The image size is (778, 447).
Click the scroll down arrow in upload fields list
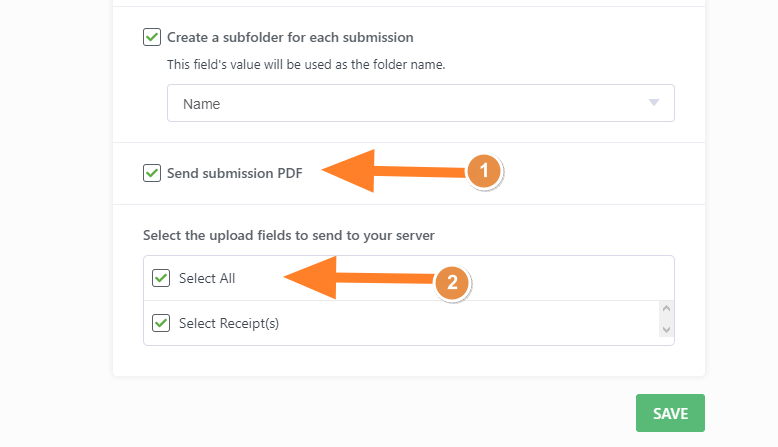tap(667, 329)
